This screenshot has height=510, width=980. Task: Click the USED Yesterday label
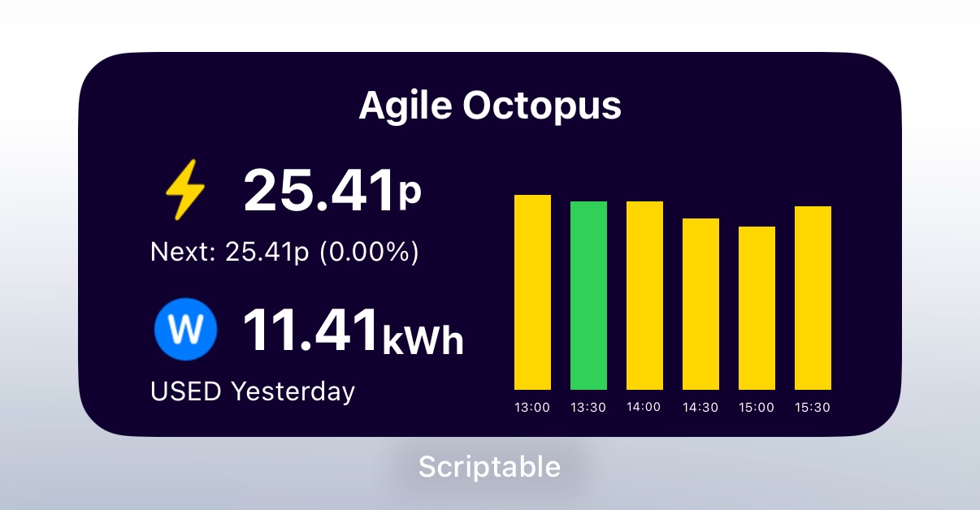pyautogui.click(x=253, y=391)
